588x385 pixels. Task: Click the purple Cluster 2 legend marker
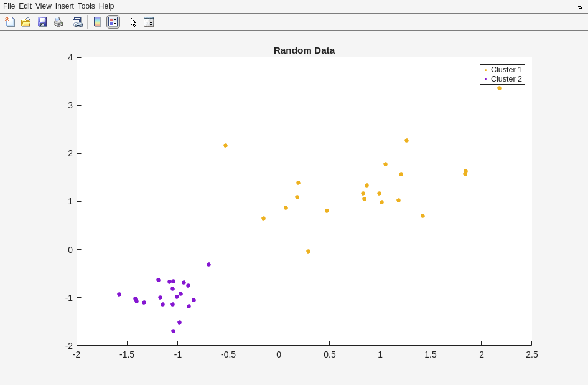[485, 79]
